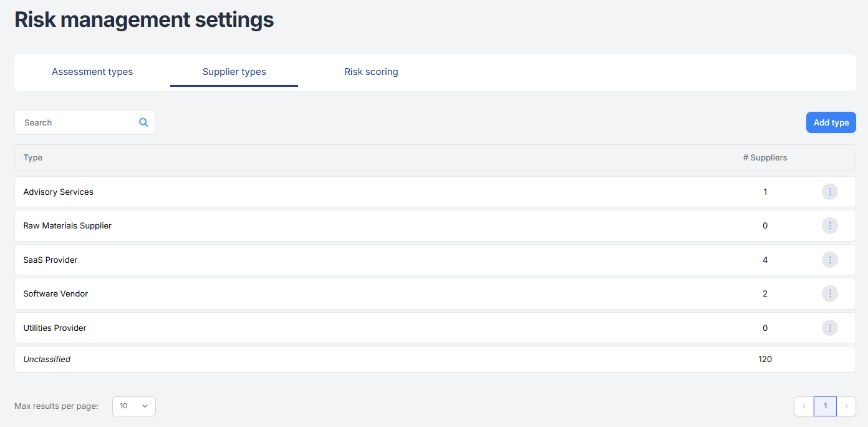Go to previous page arrow
The width and height of the screenshot is (868, 427).
tap(804, 406)
